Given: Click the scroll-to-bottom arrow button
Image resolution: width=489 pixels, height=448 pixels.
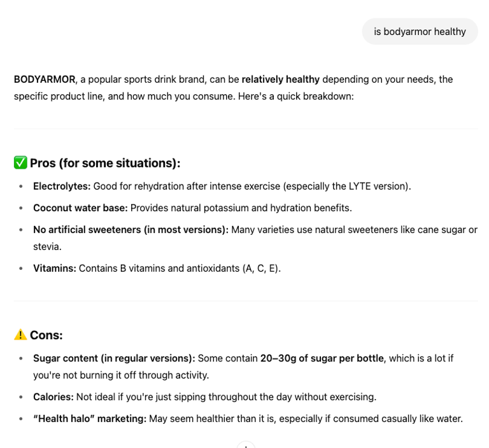Looking at the screenshot, I should pos(246,445).
